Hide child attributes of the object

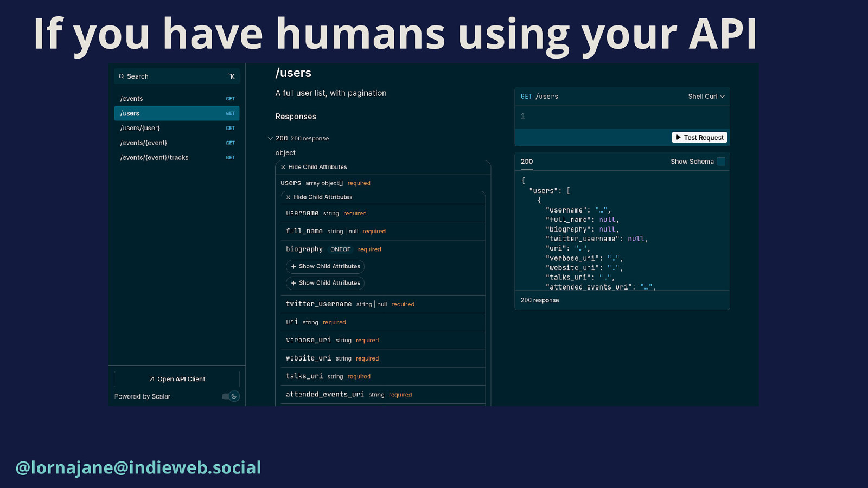pos(314,167)
